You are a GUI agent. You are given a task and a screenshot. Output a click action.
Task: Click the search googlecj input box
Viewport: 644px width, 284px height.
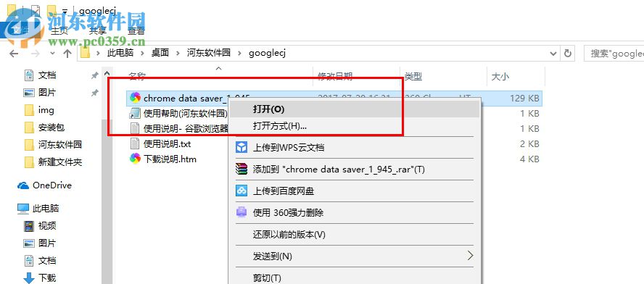(x=614, y=54)
